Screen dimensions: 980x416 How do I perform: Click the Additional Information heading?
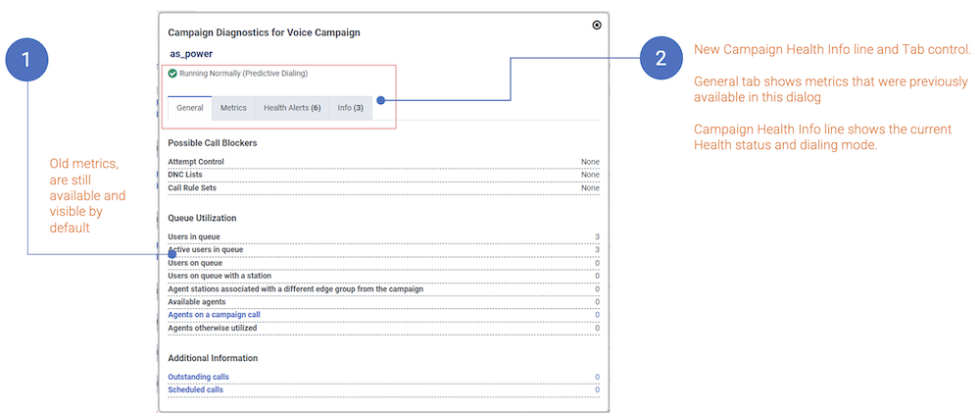point(213,358)
